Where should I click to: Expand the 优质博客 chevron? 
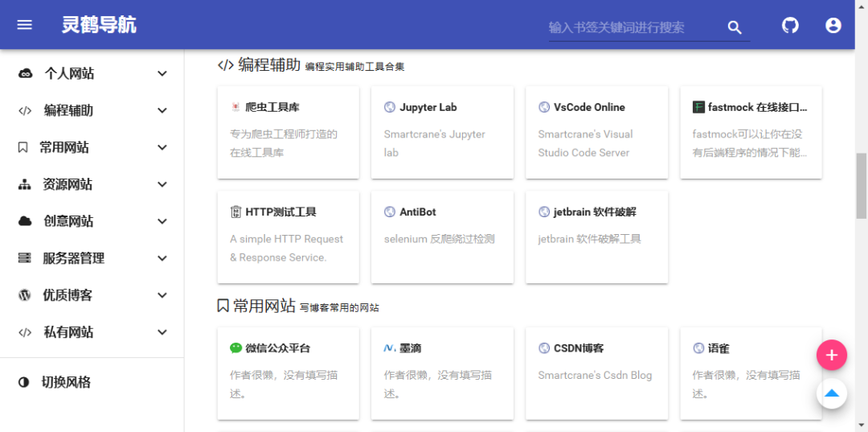[x=162, y=296]
